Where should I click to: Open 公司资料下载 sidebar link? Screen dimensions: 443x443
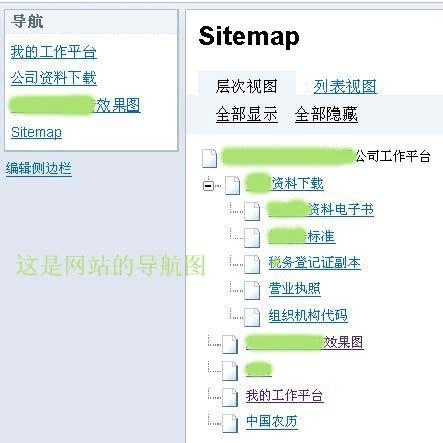54,78
